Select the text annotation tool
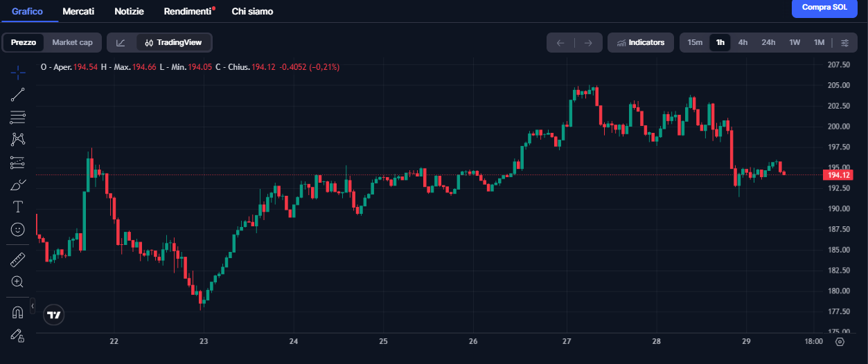Viewport: 868px width, 364px height. click(x=18, y=207)
